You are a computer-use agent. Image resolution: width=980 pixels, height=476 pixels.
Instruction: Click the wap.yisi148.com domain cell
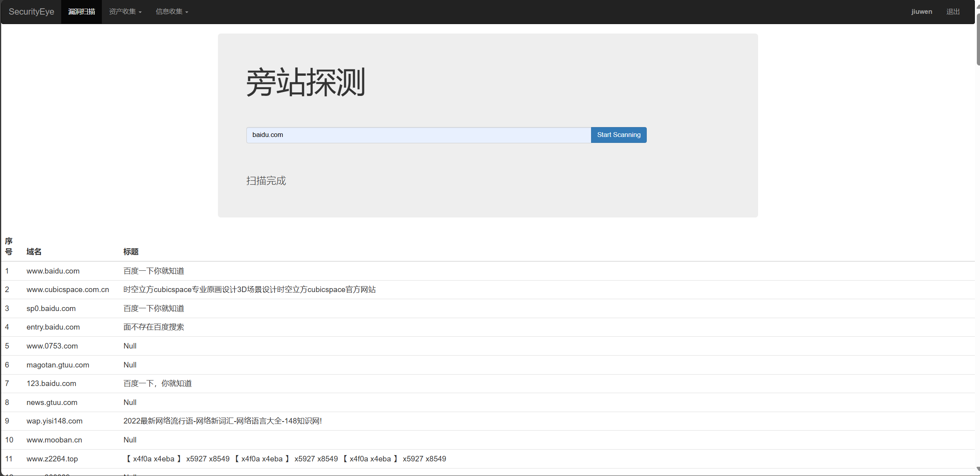tap(54, 421)
